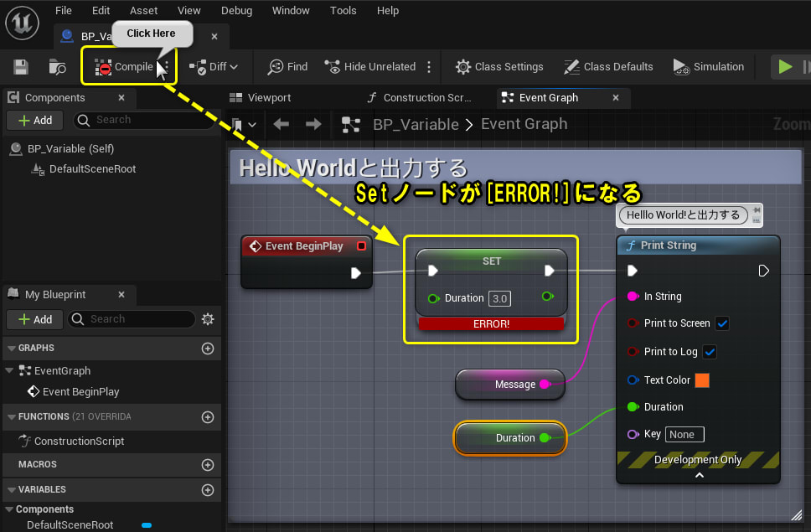Viewport: 811px width, 532px height.
Task: Disable Print to Log on the Print String node
Action: (x=710, y=352)
